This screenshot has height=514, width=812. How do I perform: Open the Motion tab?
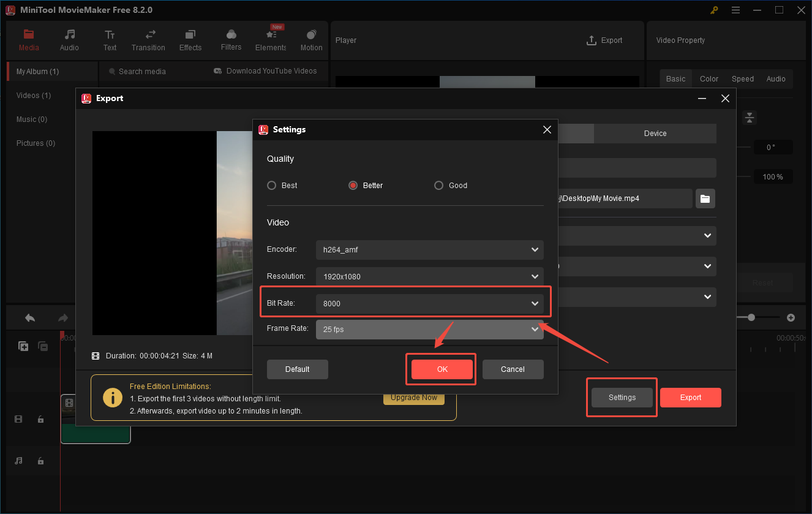tap(311, 40)
